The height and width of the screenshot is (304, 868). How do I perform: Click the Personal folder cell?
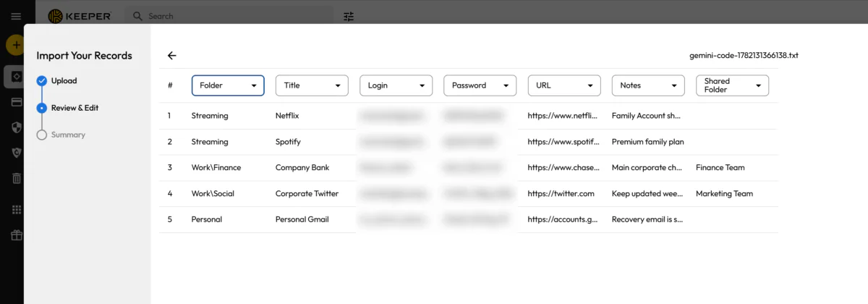pos(207,219)
